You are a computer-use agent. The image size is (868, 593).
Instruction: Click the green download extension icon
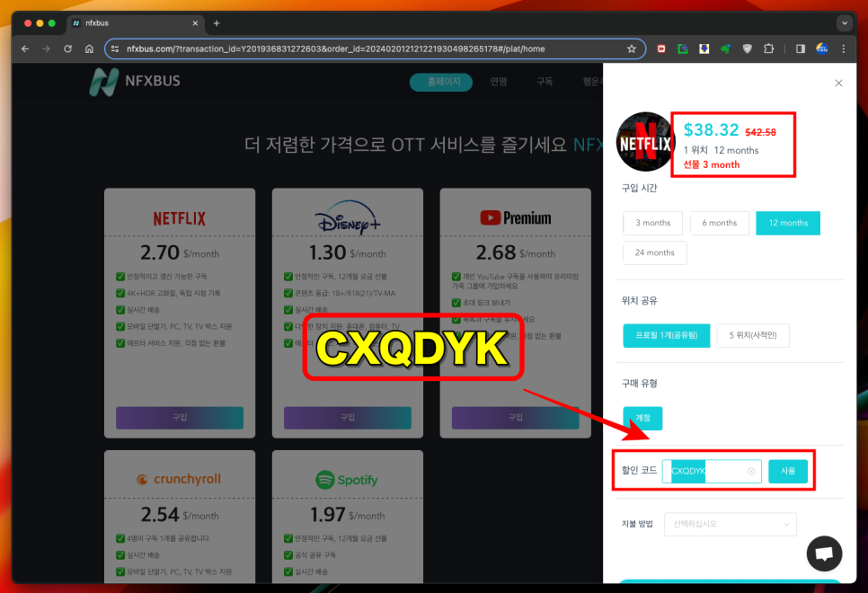click(x=683, y=49)
